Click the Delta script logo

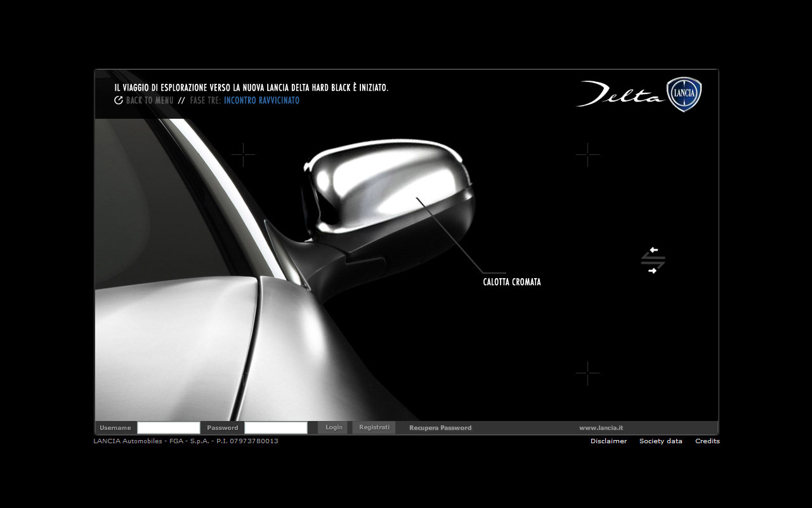620,94
